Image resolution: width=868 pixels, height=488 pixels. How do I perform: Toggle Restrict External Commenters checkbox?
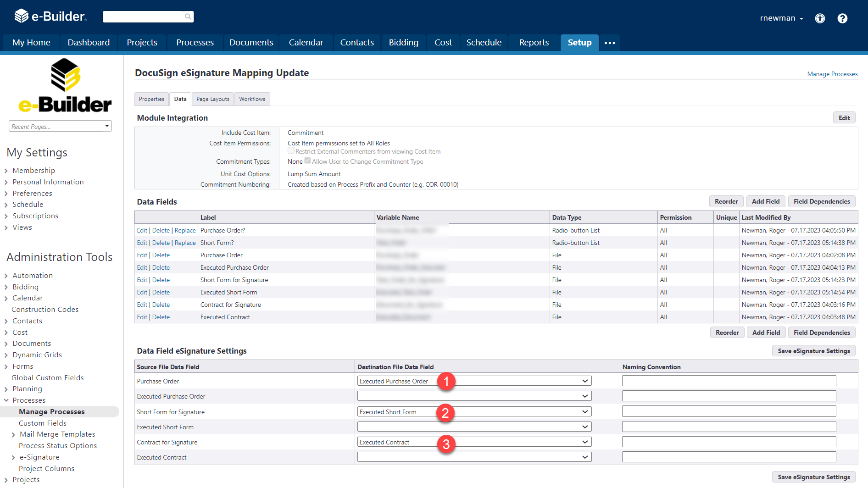tap(291, 150)
